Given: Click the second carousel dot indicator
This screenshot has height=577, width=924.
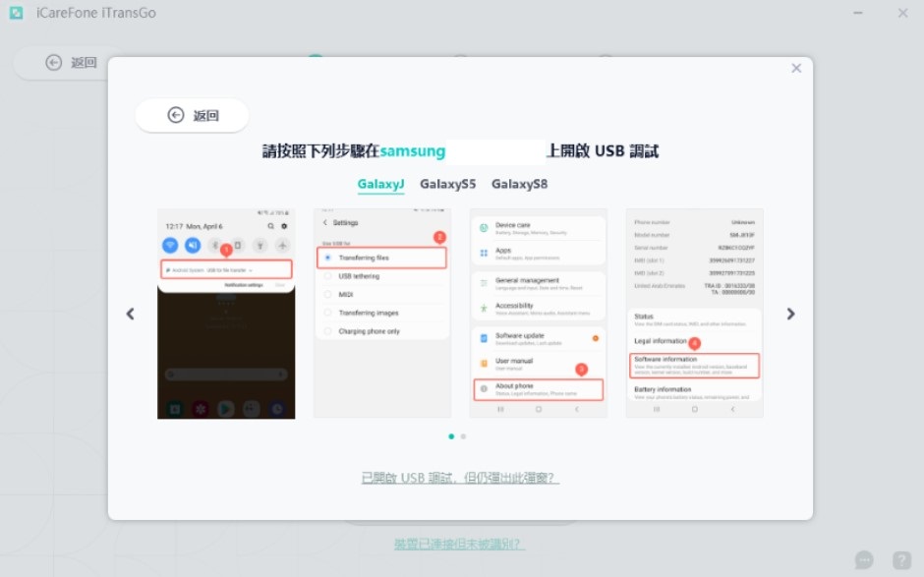Looking at the screenshot, I should (463, 435).
